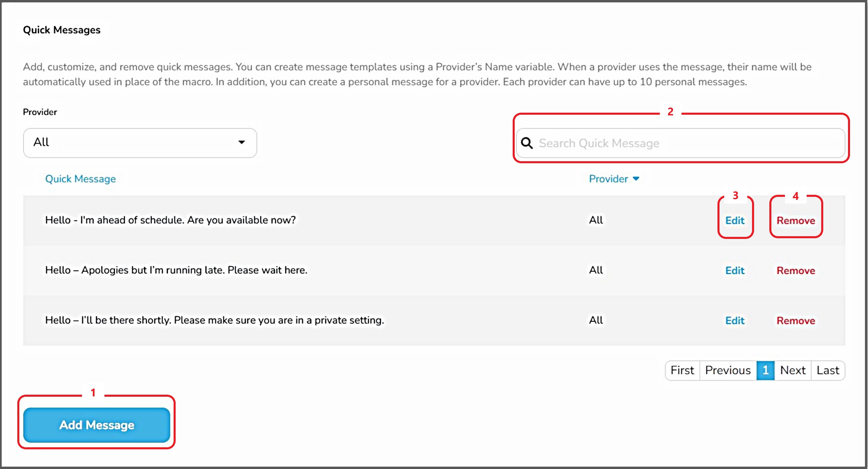868x469 pixels.
Task: Click the search magnifier icon
Action: tap(527, 143)
